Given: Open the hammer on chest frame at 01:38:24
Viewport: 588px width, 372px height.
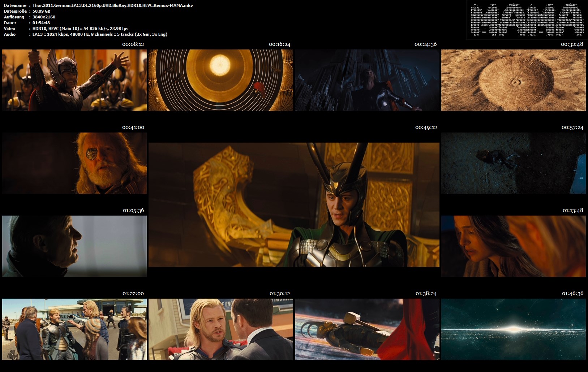Looking at the screenshot, I should 367,329.
